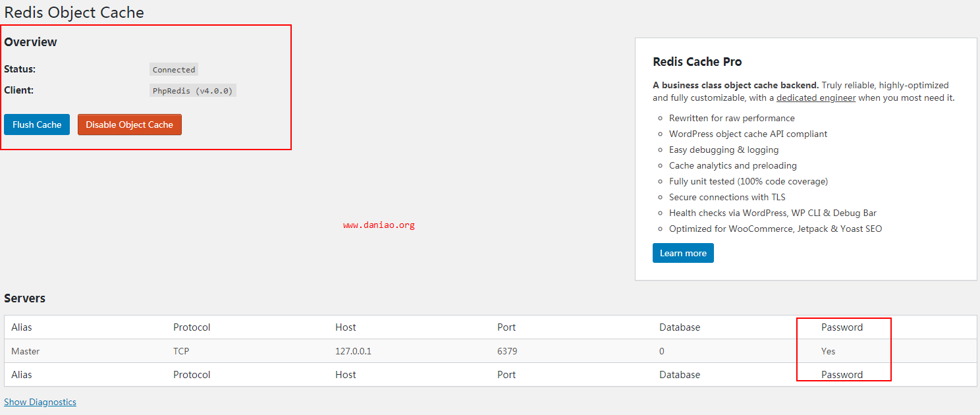
Task: Click the "Status:" label
Action: 20,69
